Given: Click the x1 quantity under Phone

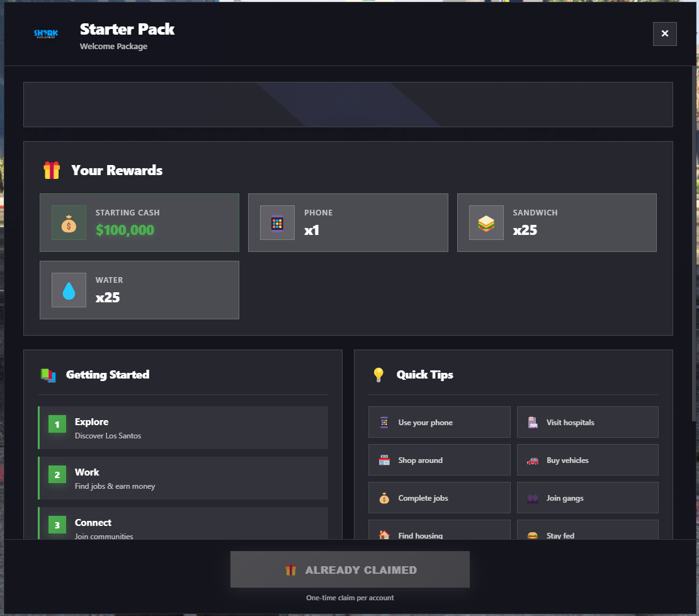Looking at the screenshot, I should (x=312, y=230).
